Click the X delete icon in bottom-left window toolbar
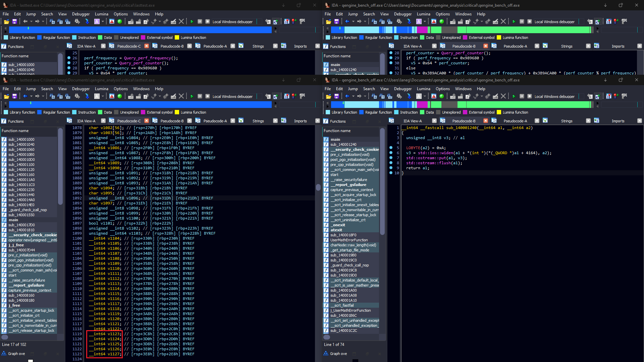 pos(181,96)
